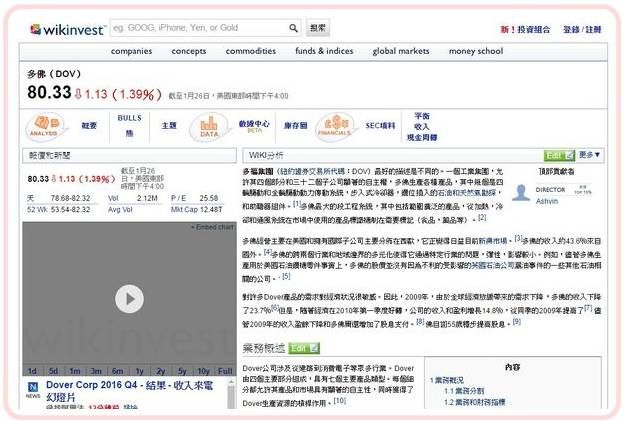
Task: Select the 5y chart range
Action: click(x=182, y=371)
